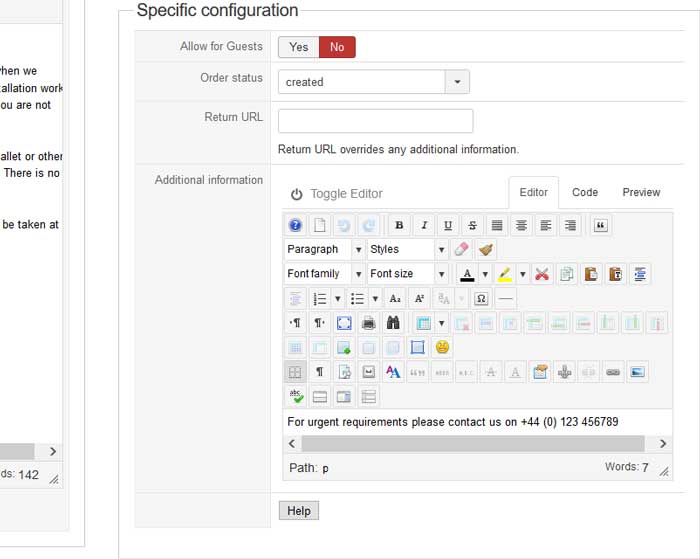The height and width of the screenshot is (559, 700).
Task: Toggle bold formatting in the editor
Action: pyautogui.click(x=399, y=226)
